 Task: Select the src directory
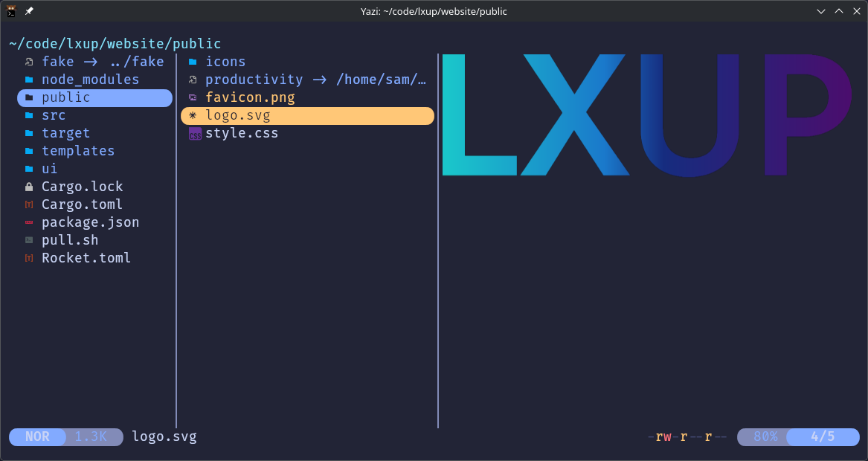pyautogui.click(x=54, y=115)
